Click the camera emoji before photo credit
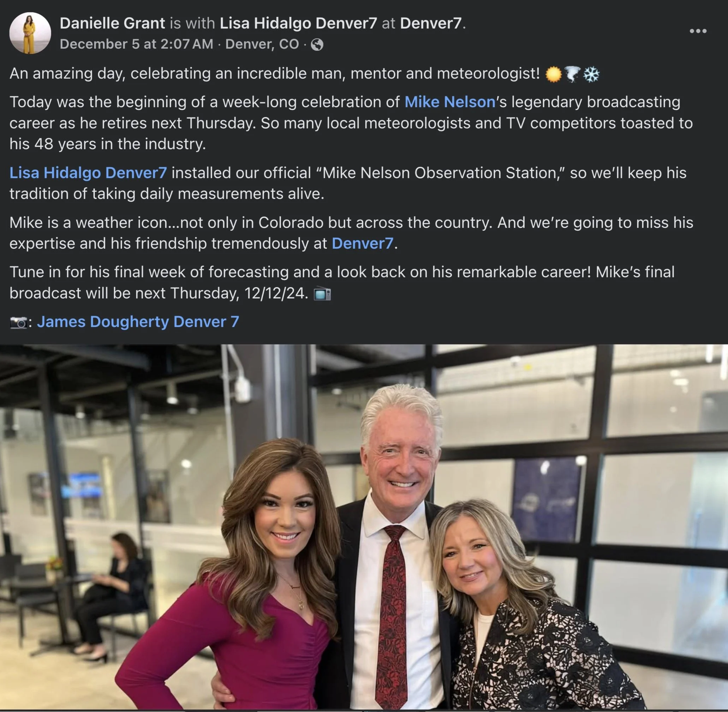The height and width of the screenshot is (712, 728). pos(18,322)
